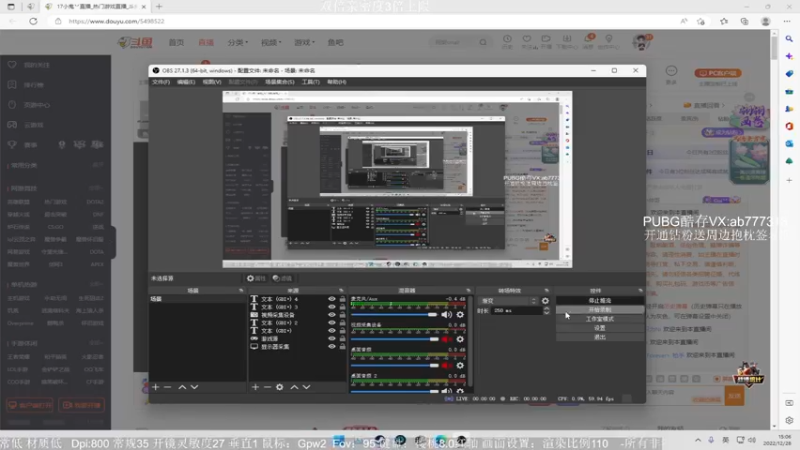Adjust the transition duration stepper arrows
The height and width of the screenshot is (450, 800).
click(546, 310)
